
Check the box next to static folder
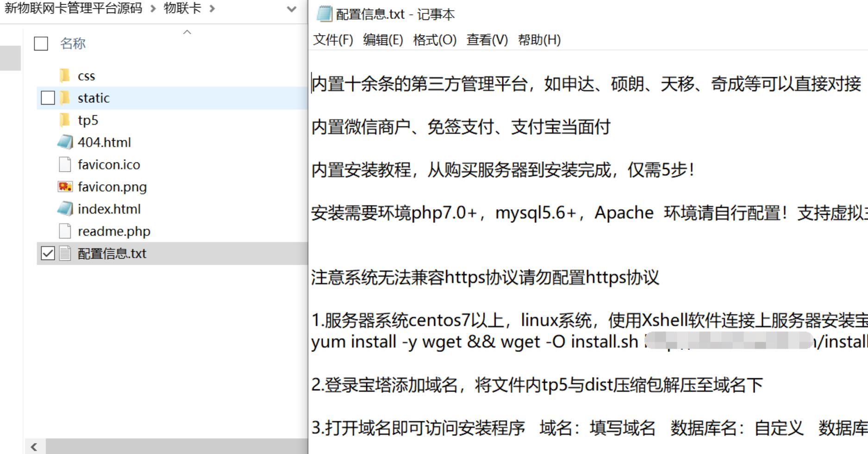tap(48, 98)
